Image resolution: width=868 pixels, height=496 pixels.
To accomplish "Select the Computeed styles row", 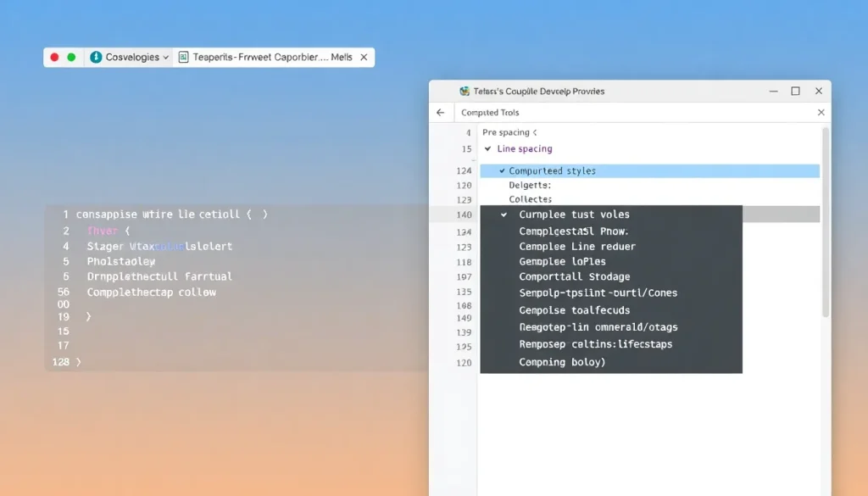I will coord(650,171).
